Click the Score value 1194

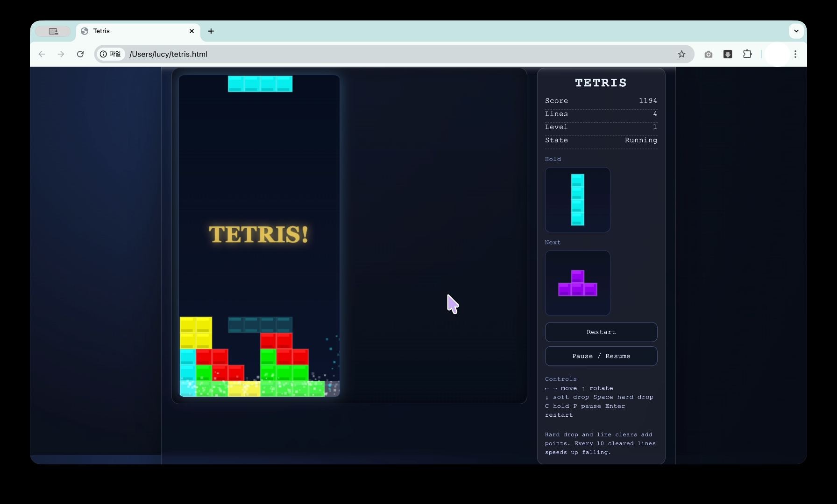648,101
